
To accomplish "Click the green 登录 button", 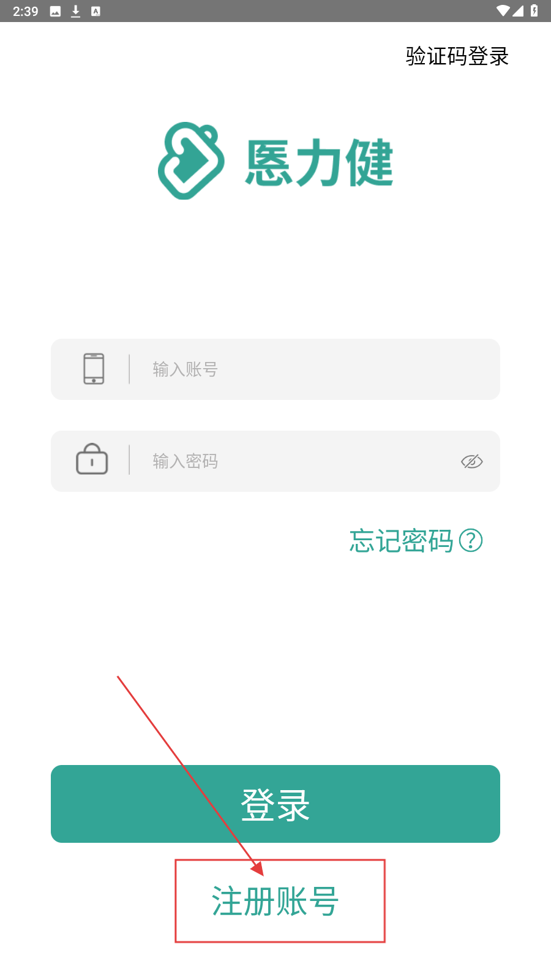I will coord(275,804).
